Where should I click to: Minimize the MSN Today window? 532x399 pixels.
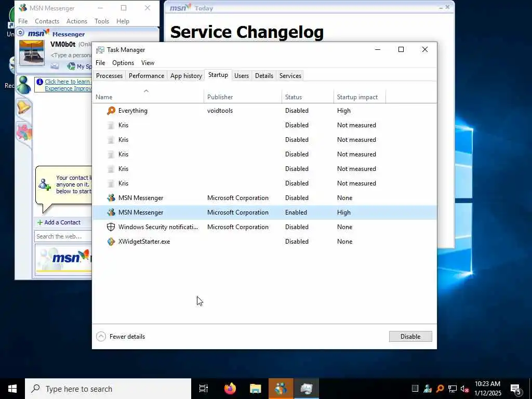point(441,7)
